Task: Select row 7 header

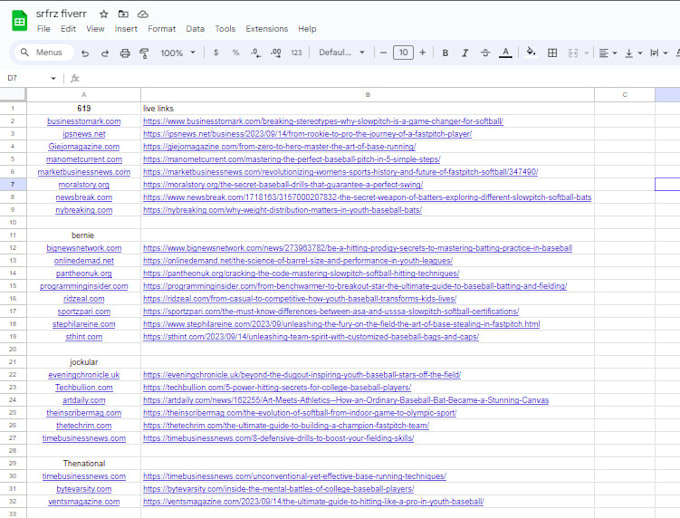Action: click(x=13, y=184)
